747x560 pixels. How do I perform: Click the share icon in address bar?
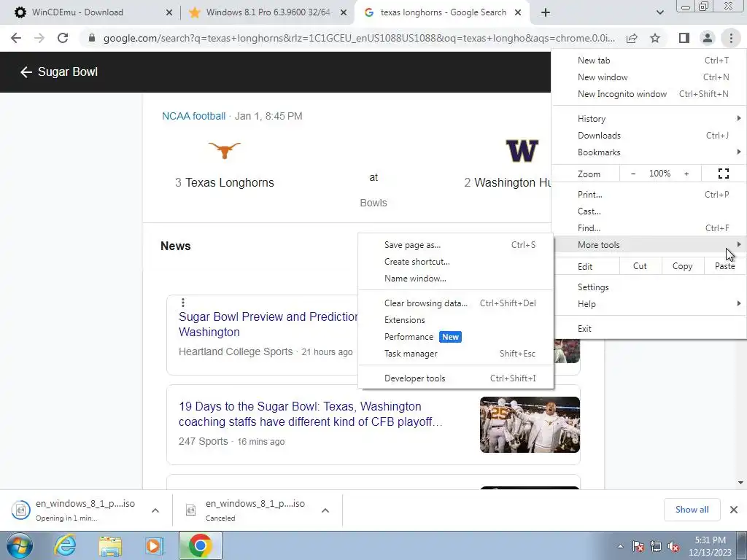(x=632, y=38)
